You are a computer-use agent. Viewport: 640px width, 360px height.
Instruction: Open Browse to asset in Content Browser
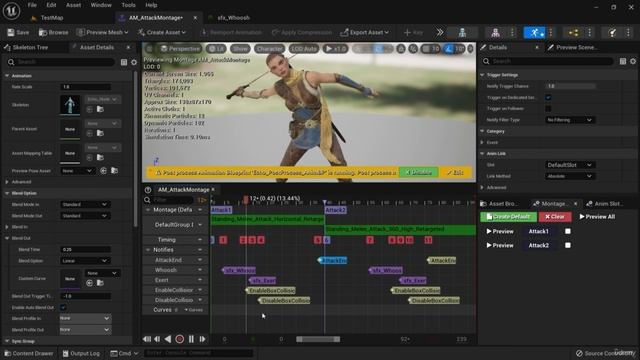53,32
